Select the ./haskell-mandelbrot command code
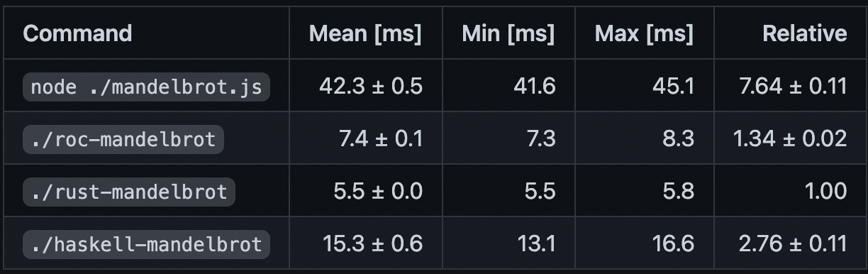The width and height of the screenshot is (868, 274). pyautogui.click(x=147, y=244)
